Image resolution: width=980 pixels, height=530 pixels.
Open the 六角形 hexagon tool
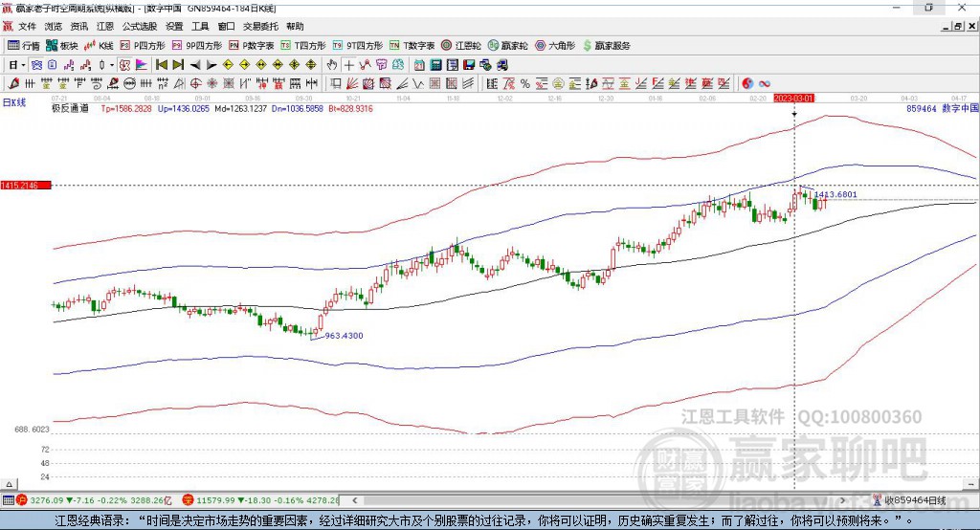[x=555, y=46]
